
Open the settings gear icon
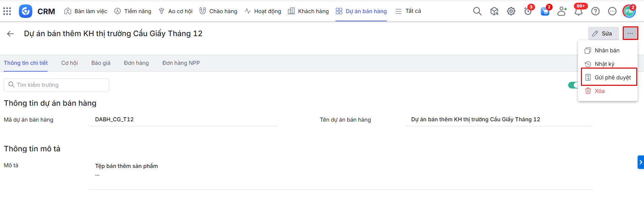click(x=511, y=11)
